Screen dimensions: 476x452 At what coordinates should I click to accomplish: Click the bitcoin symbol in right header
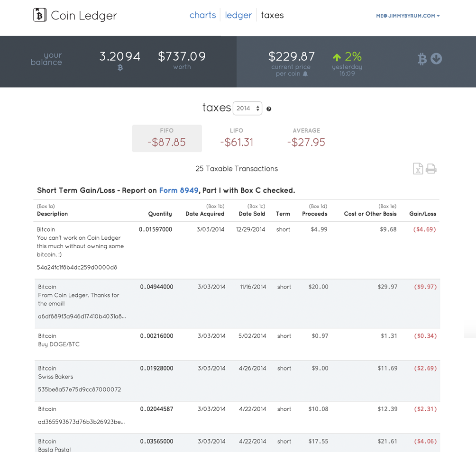pyautogui.click(x=422, y=59)
